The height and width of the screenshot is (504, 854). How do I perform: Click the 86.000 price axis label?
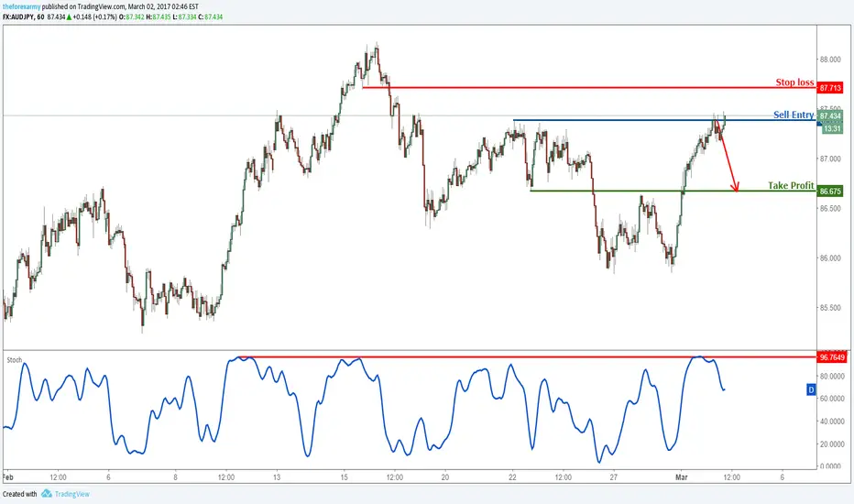830,257
